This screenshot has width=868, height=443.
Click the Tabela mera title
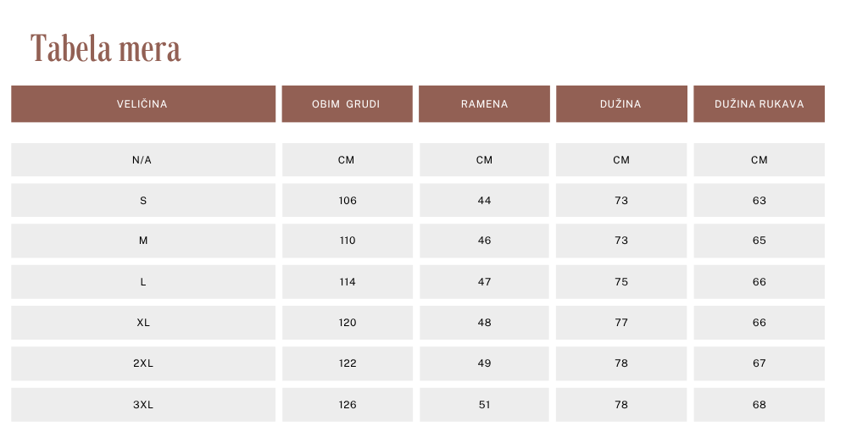coord(105,48)
